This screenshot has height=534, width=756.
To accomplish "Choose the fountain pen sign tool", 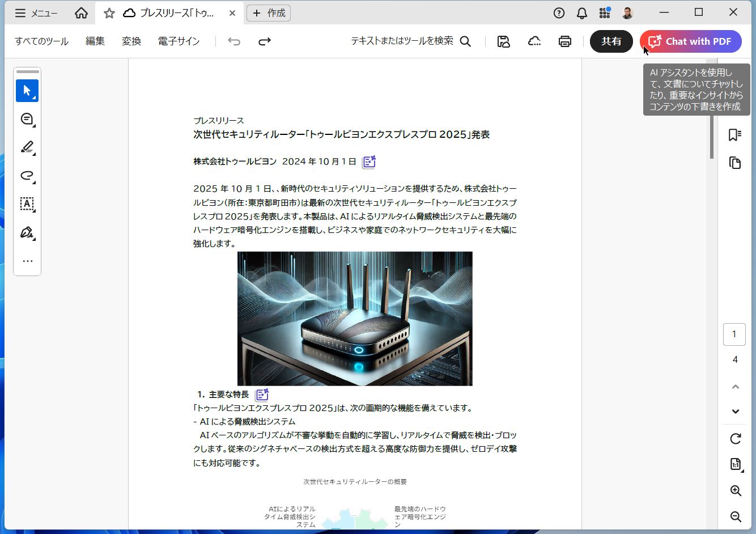I will 27,232.
